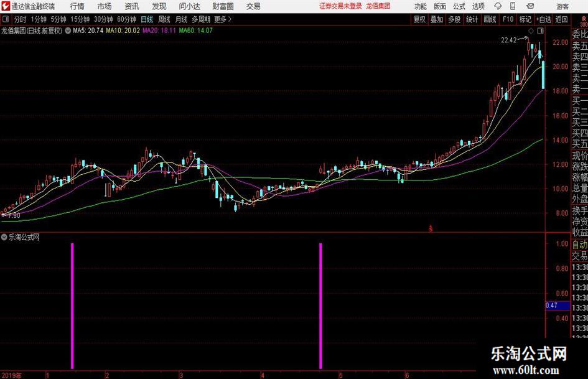588x379 pixels.
Task: Click the second magenta signal bar
Action: click(320, 306)
